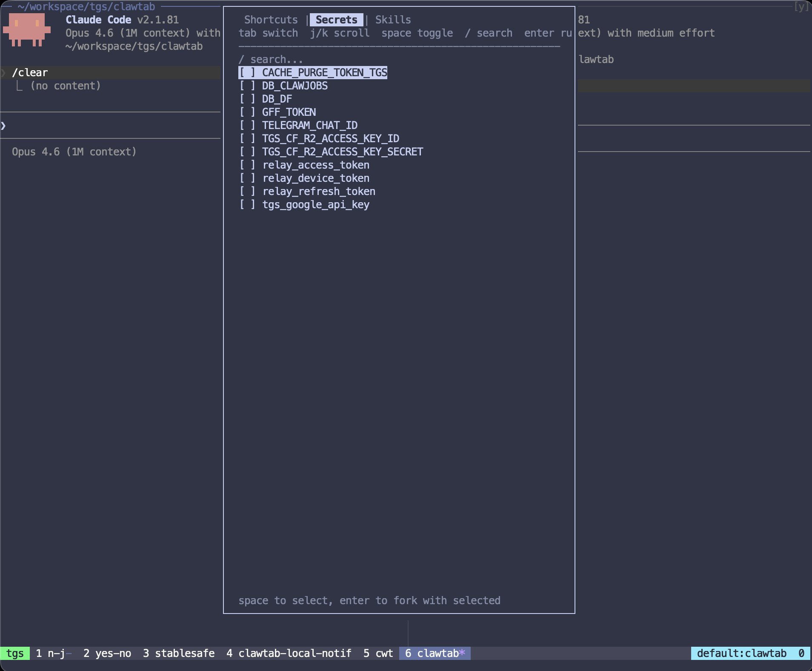Select the Secrets tab
The height and width of the screenshot is (671, 812).
pos(336,20)
